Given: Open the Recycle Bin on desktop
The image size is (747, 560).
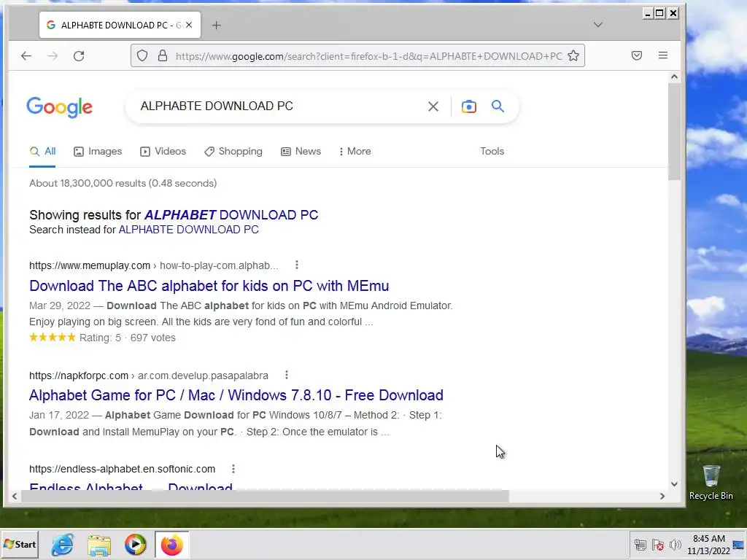Looking at the screenshot, I should point(711,483).
